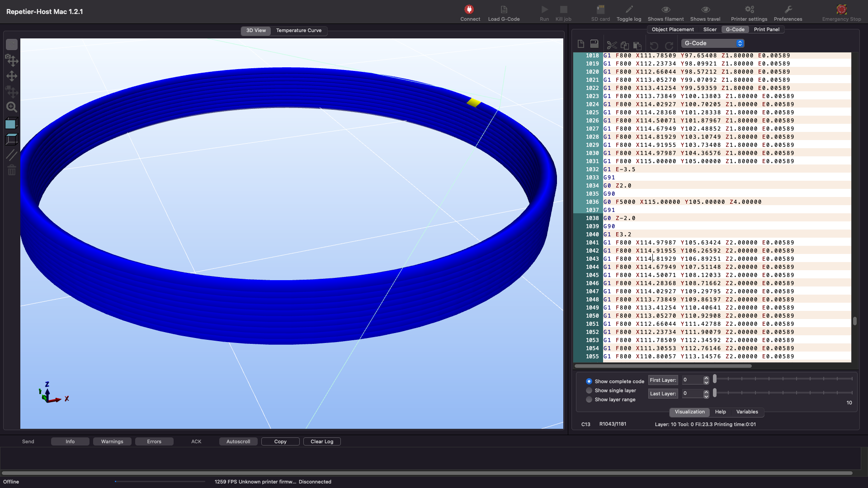Screen dimensions: 868x488
Task: Select the Show layer range option
Action: tap(589, 399)
